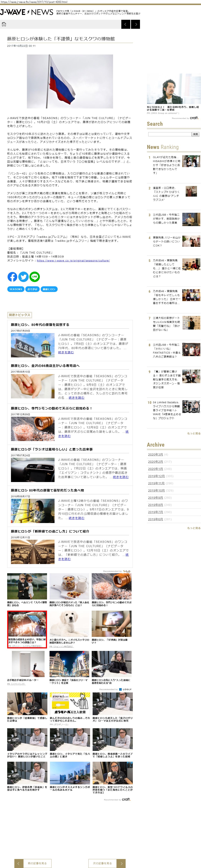Image resolution: width=201 pixels, height=868 pixels.
Task: Open related topic 「新幹線での過ごし方」について紹介
Action: [50, 531]
